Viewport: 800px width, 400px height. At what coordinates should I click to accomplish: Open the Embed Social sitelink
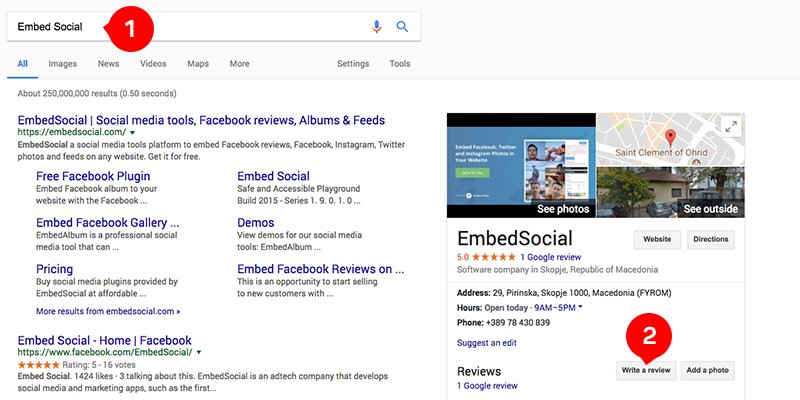pyautogui.click(x=273, y=176)
